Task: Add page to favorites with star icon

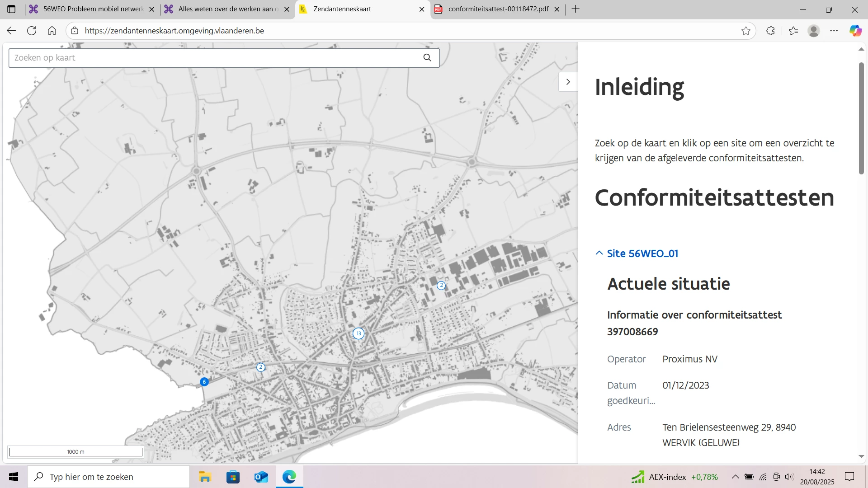Action: (x=746, y=31)
